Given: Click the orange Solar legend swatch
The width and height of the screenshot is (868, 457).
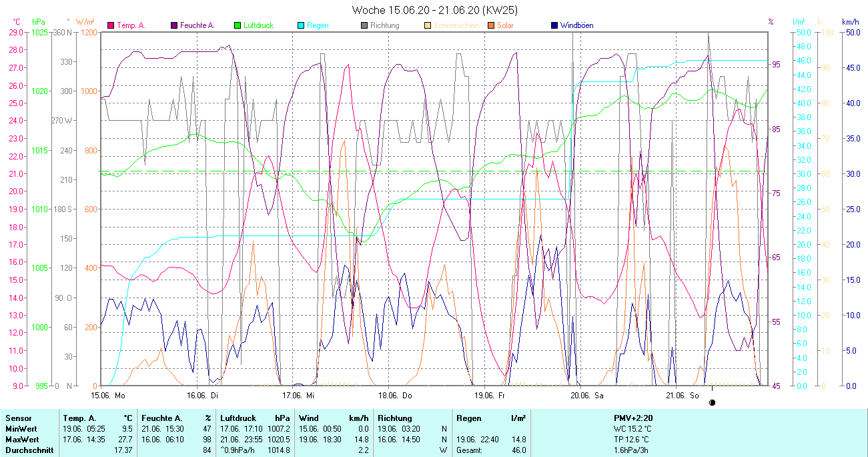Looking at the screenshot, I should [x=490, y=25].
